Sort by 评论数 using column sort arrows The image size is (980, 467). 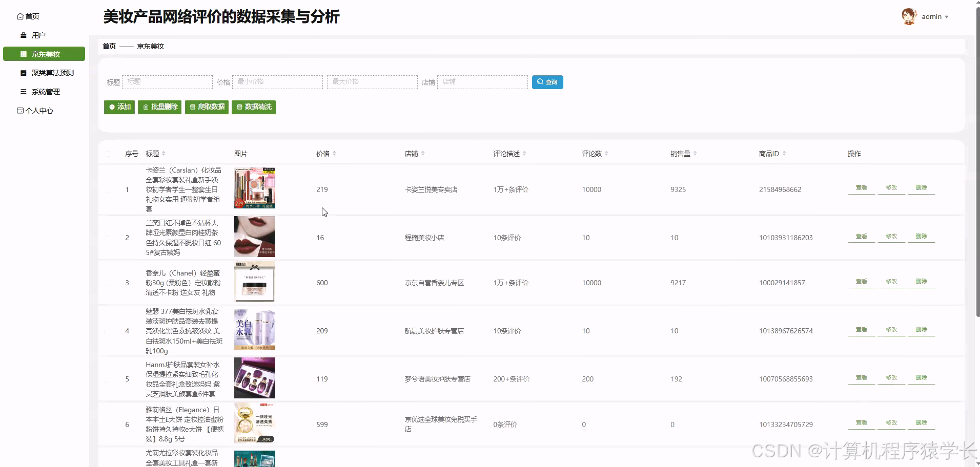[607, 153]
